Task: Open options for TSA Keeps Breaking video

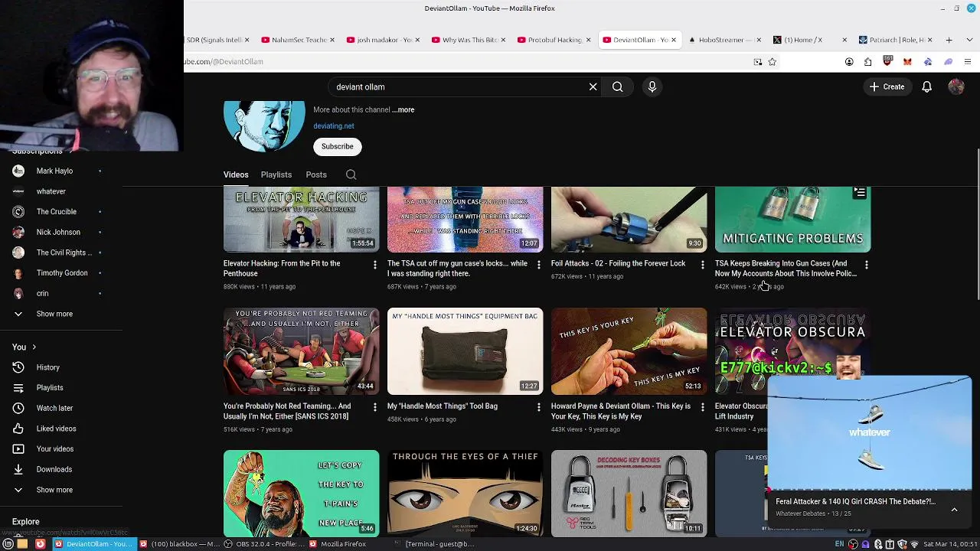Action: pyautogui.click(x=866, y=265)
